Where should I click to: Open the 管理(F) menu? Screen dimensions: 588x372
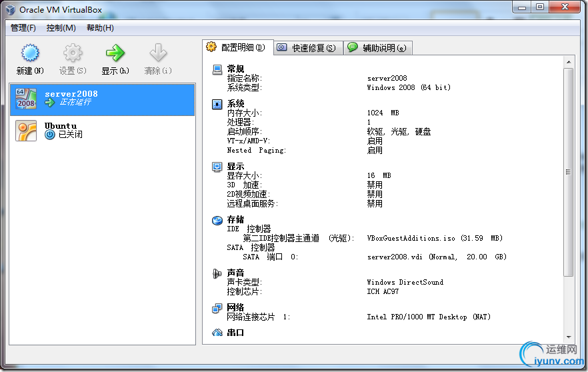23,28
